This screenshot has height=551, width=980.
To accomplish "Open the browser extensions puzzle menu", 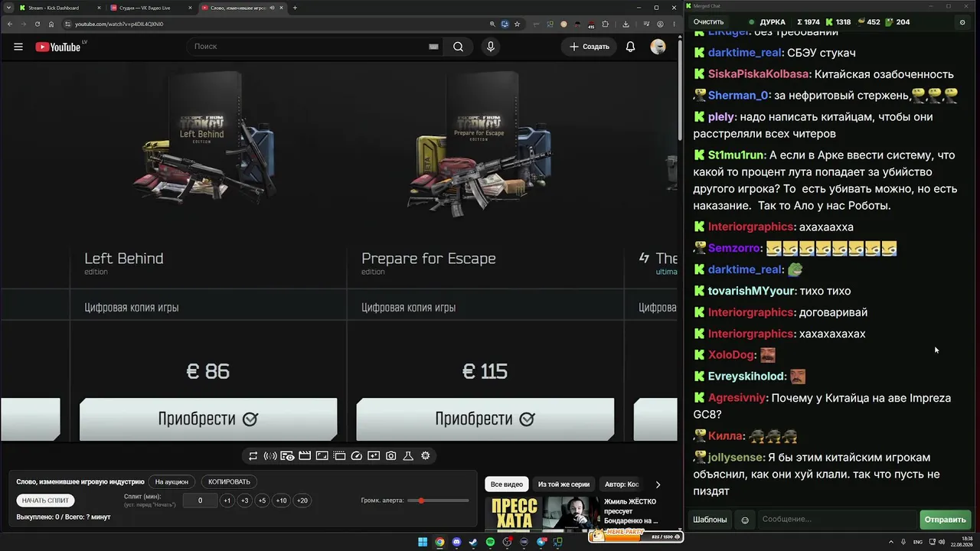I will [606, 24].
